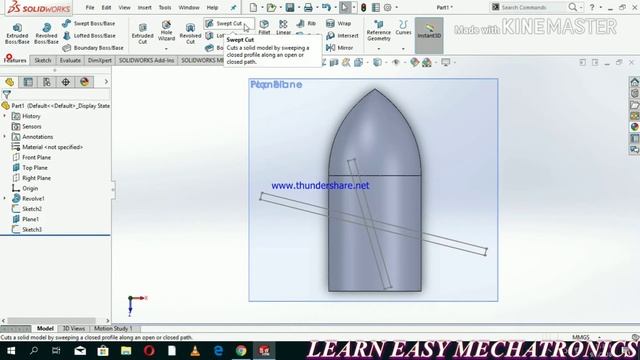Select the Rib feature
Screen dimensions: 640x360
[307, 24]
